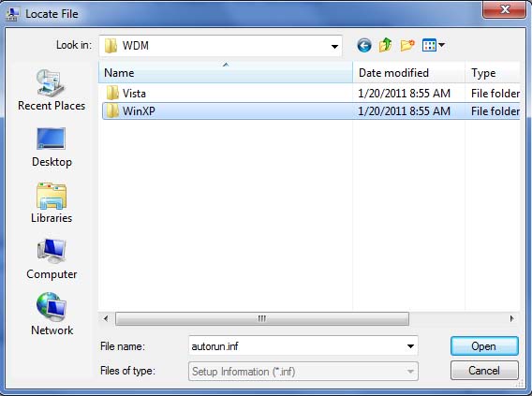Expand the File name dropdown arrow
Viewport: 532px width, 396px height.
click(x=410, y=346)
